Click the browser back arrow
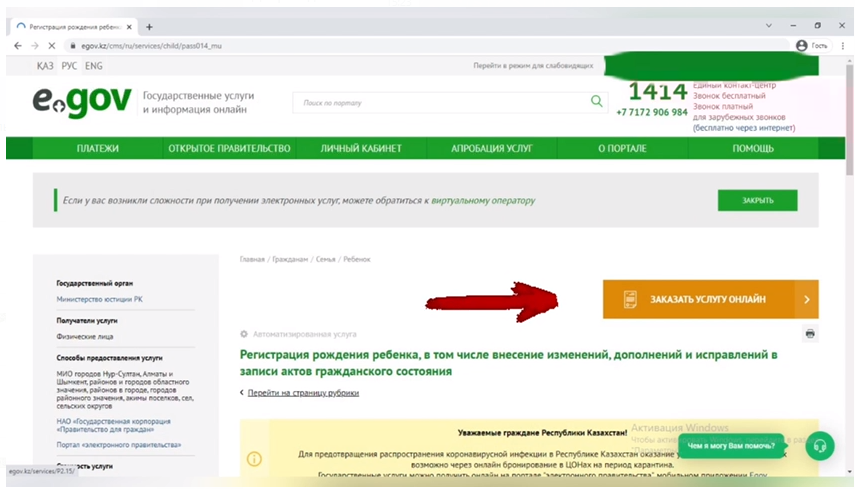Image resolution: width=855 pixels, height=489 pixels. [x=19, y=46]
